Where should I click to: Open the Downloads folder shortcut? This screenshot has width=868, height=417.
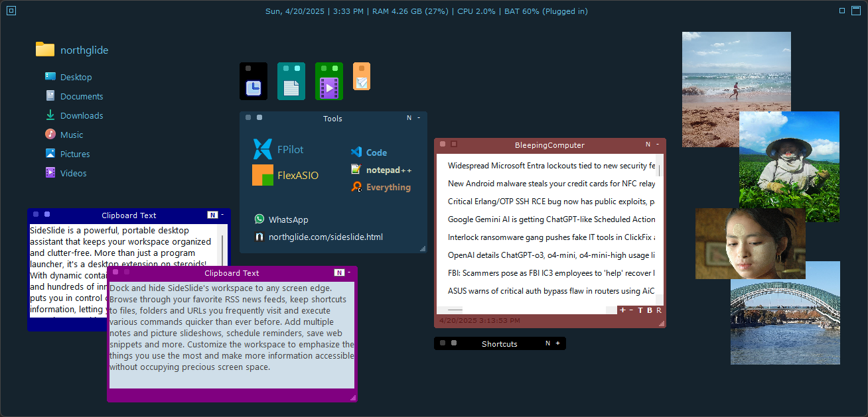point(74,115)
